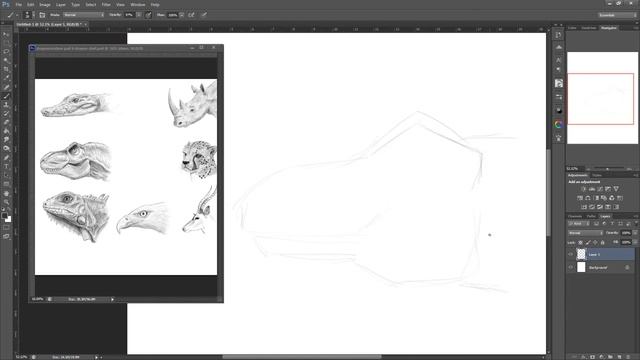Turn layer filtering on or off
The width and height of the screenshot is (640, 360).
pos(635,224)
